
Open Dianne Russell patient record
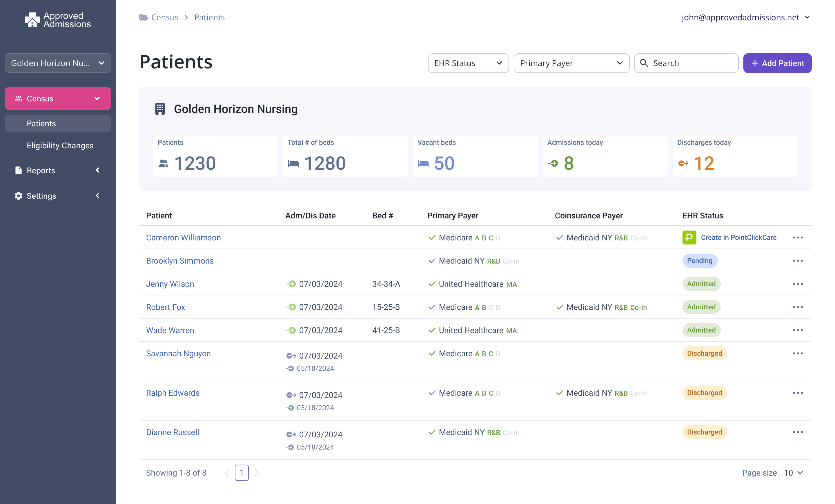tap(173, 432)
